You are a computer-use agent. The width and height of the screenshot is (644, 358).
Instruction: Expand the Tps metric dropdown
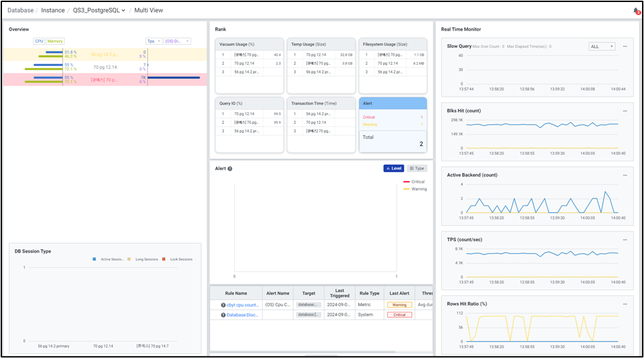point(154,42)
